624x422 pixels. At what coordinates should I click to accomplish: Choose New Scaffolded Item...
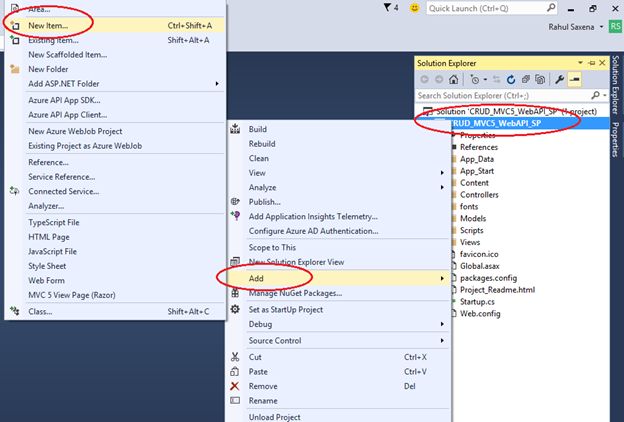(115, 55)
